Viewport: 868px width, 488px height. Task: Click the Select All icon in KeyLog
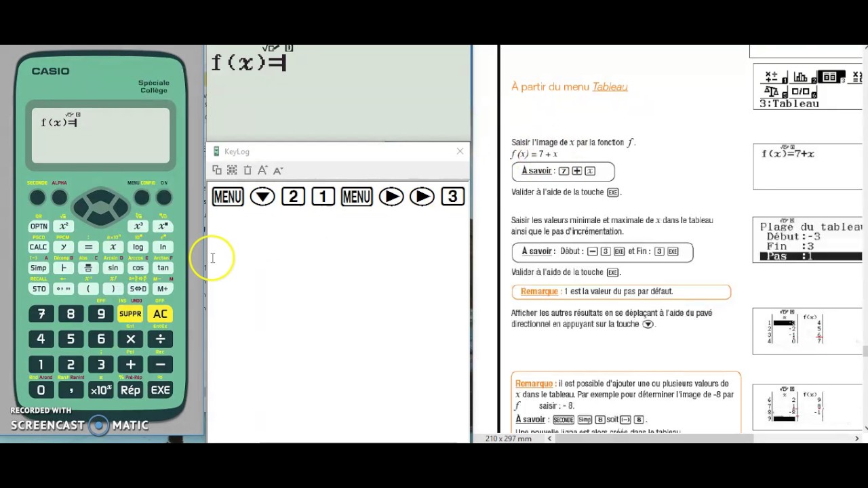coord(232,170)
